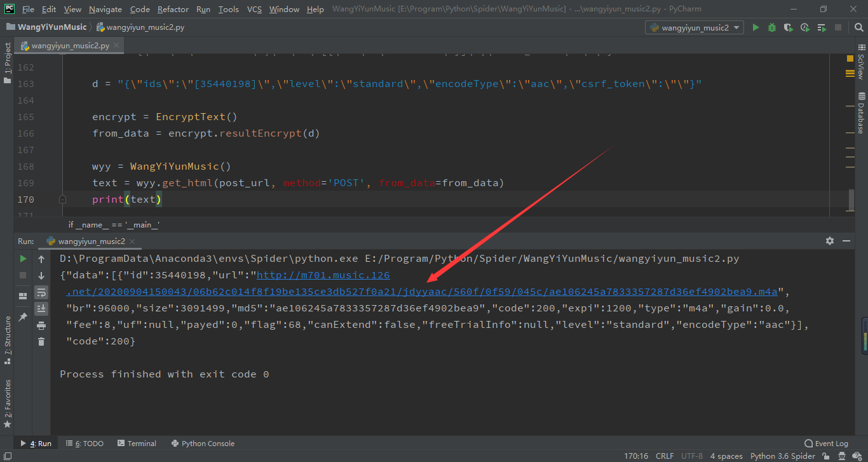Open the 4: Run tool tab

coord(36,444)
